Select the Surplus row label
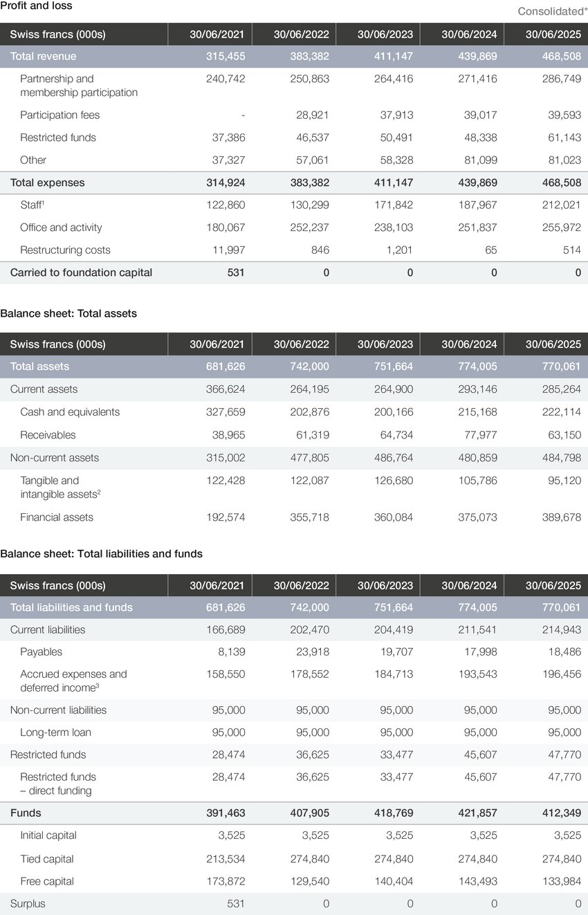Screen dimensions: 588x915 [x=28, y=903]
